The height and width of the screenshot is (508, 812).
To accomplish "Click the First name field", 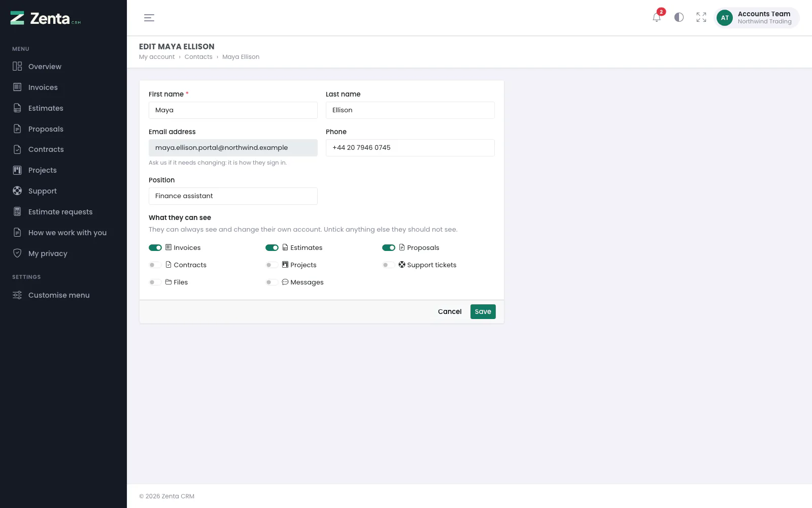I will click(x=233, y=110).
